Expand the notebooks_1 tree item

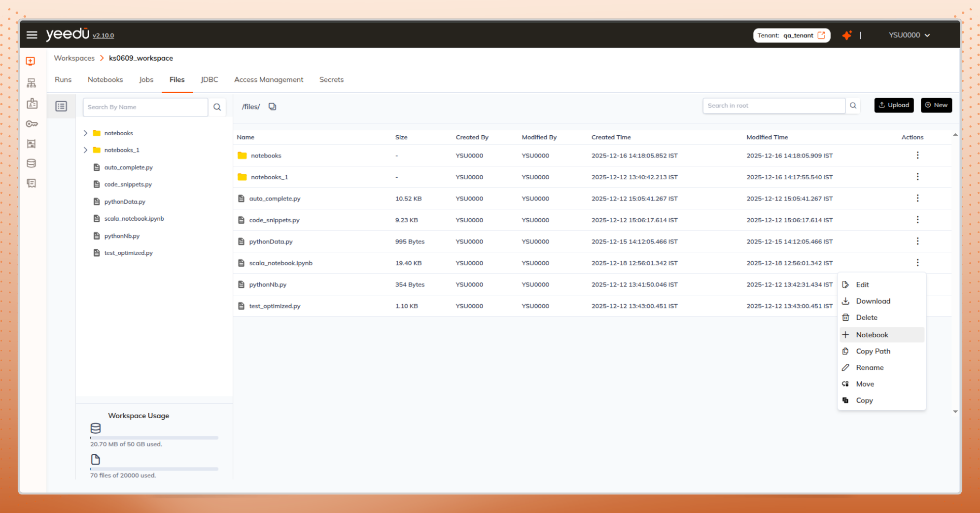pyautogui.click(x=86, y=150)
